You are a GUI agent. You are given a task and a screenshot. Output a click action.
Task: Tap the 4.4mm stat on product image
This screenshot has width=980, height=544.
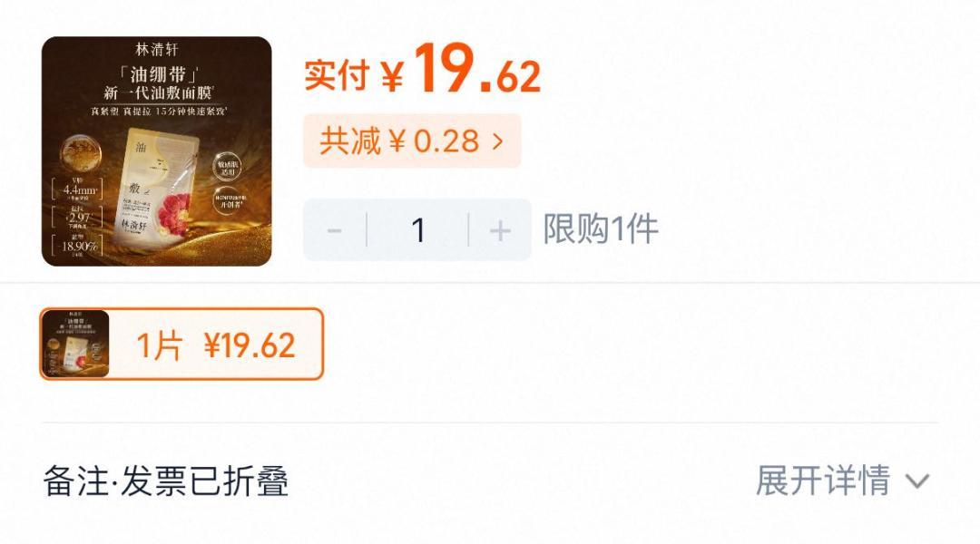coord(79,189)
